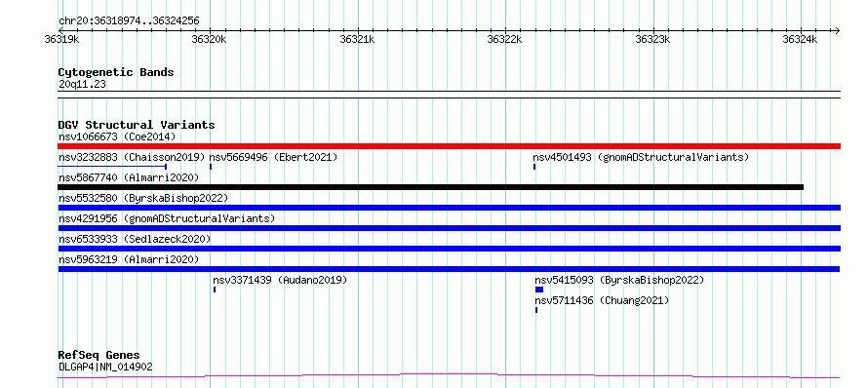This screenshot has width=868, height=388.
Task: Open nsv4291956 (gnomADStructuralVariants) label
Action: 167,218
